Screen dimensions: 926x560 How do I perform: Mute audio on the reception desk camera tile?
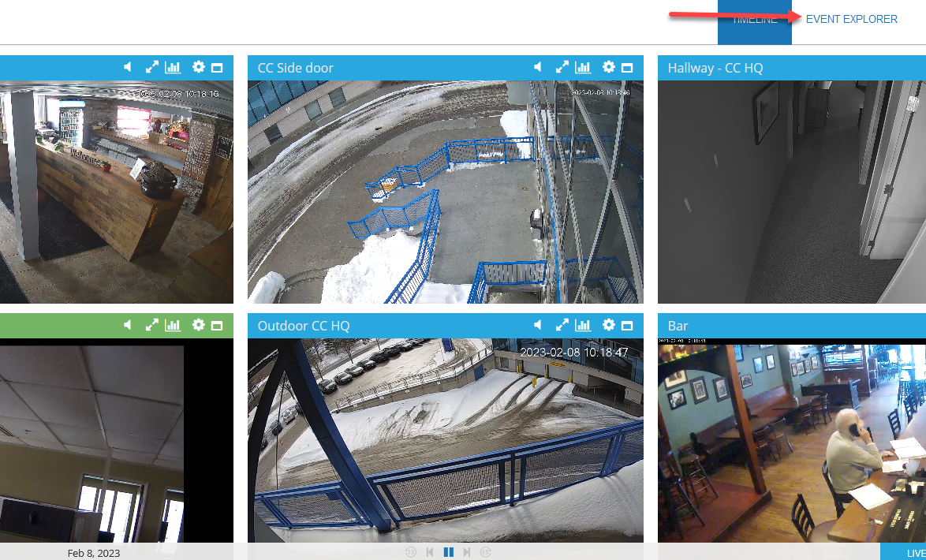pyautogui.click(x=128, y=67)
